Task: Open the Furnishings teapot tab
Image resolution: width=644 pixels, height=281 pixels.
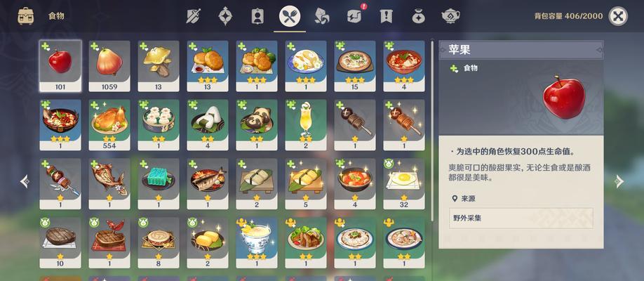Action: (x=450, y=16)
